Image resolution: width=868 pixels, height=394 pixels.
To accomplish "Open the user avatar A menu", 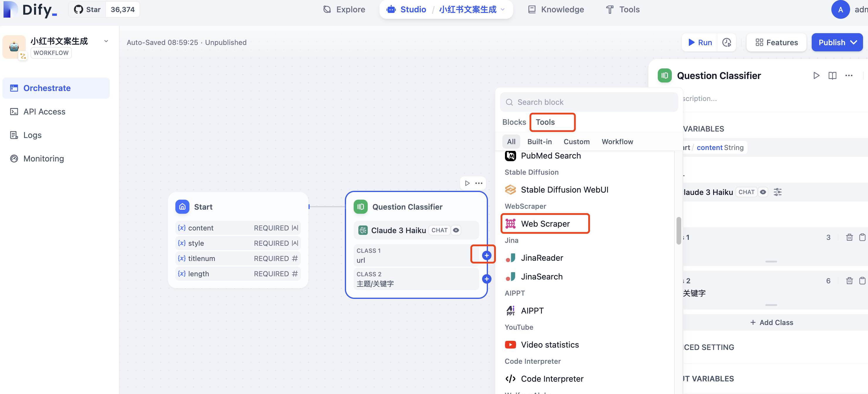I will click(840, 9).
